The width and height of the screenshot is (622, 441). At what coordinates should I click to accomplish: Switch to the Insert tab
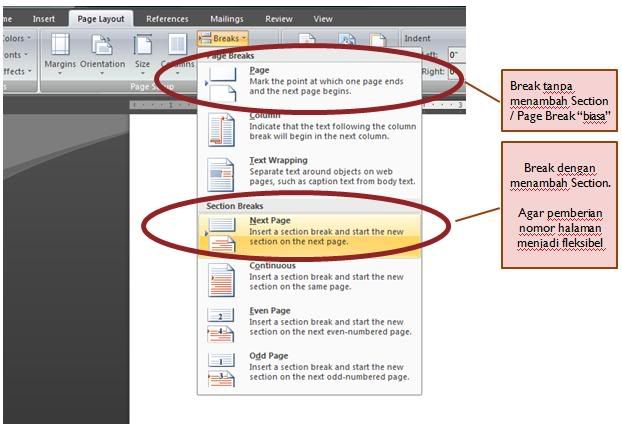click(x=44, y=18)
